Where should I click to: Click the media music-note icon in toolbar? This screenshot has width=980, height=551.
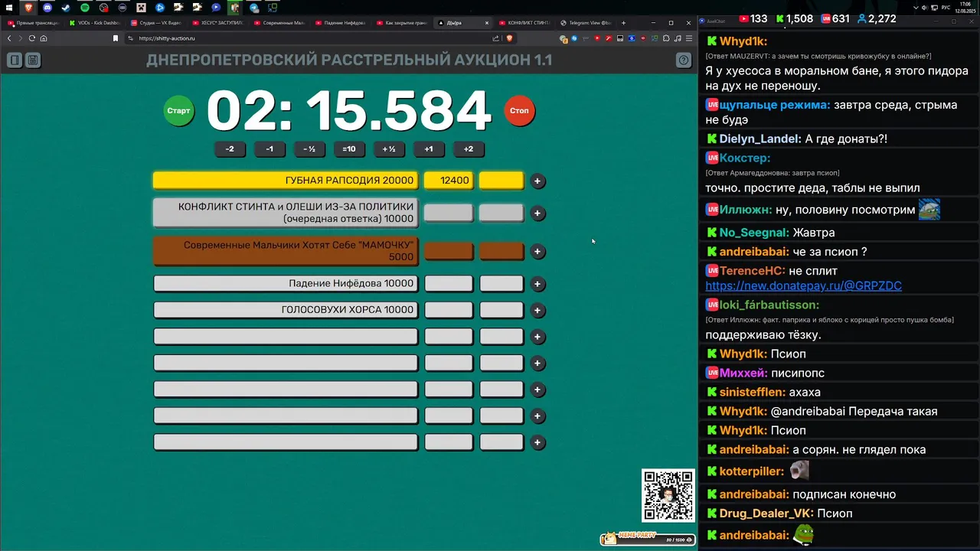677,38
